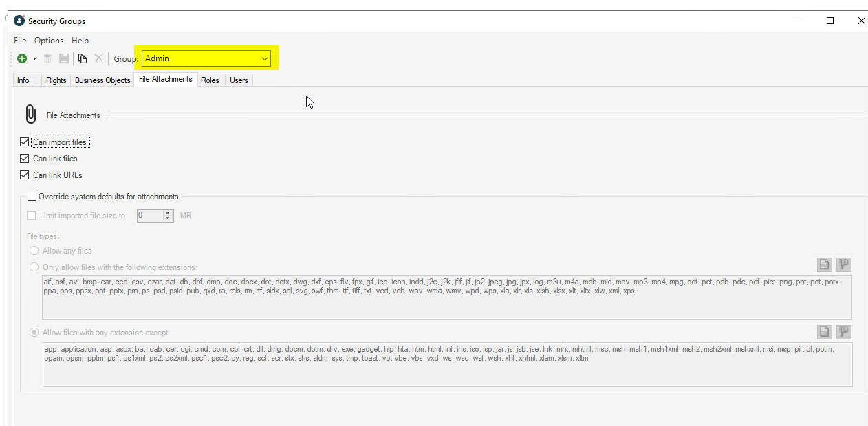This screenshot has width=868, height=426.
Task: Click the green add new group icon
Action: (x=22, y=59)
